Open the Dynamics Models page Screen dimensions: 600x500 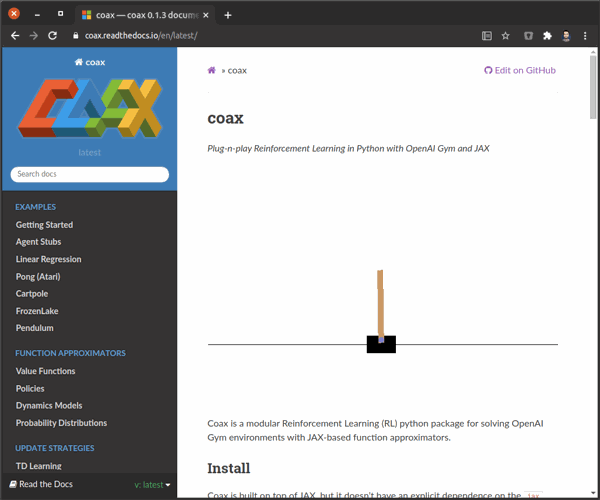[x=49, y=406]
